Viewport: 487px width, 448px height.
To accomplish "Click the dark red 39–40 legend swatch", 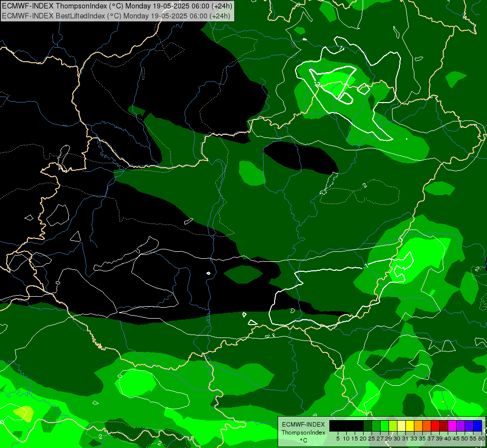I will point(444,426).
